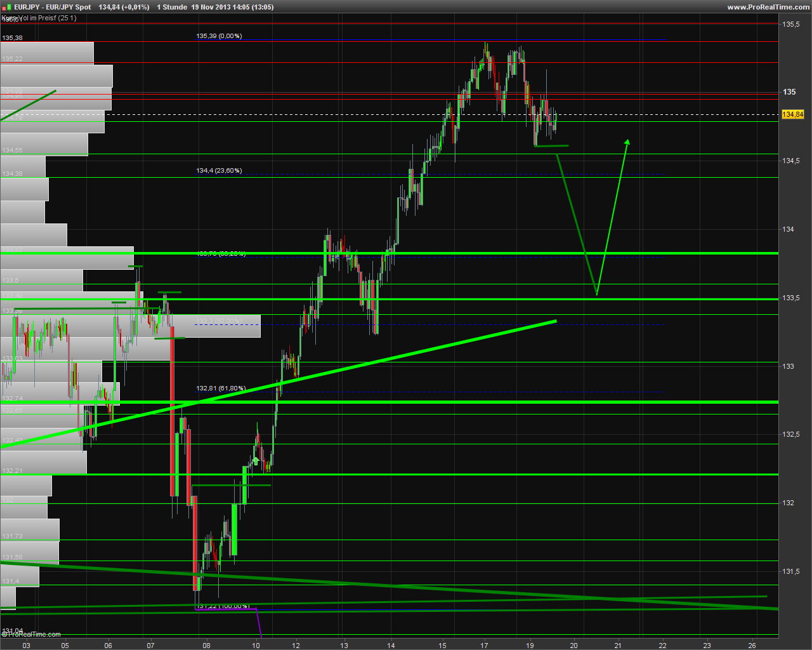Click the '132,81 (61,80%)' Fibonacci label
The image size is (812, 650).
pos(221,388)
